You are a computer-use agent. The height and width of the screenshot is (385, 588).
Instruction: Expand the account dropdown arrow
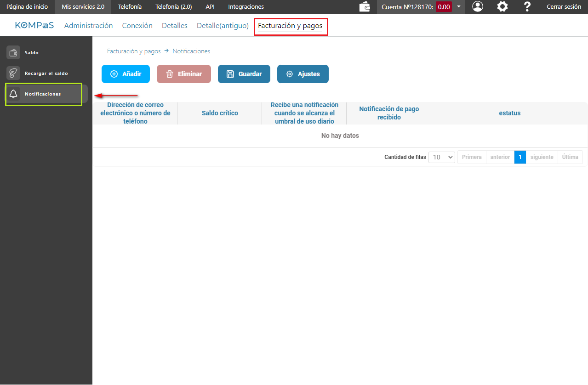click(459, 7)
